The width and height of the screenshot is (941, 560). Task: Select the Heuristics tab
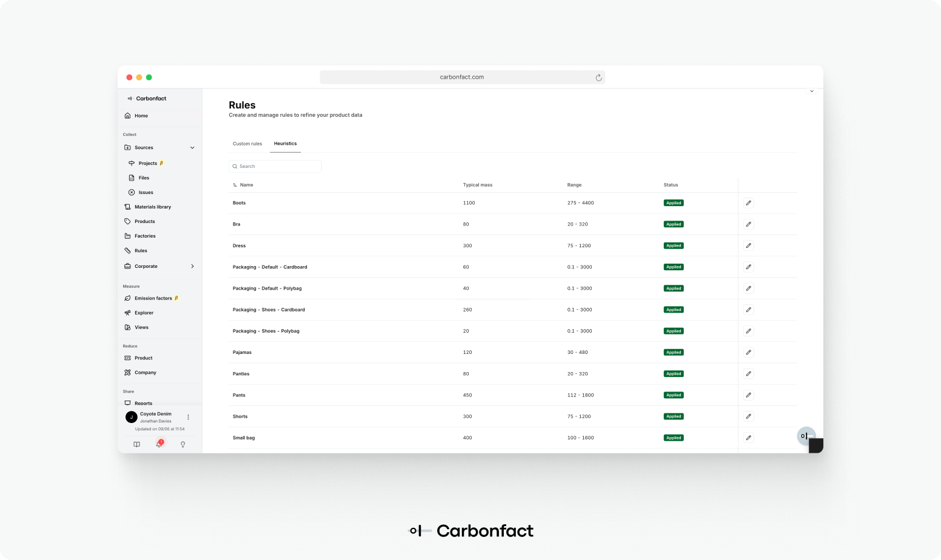285,144
